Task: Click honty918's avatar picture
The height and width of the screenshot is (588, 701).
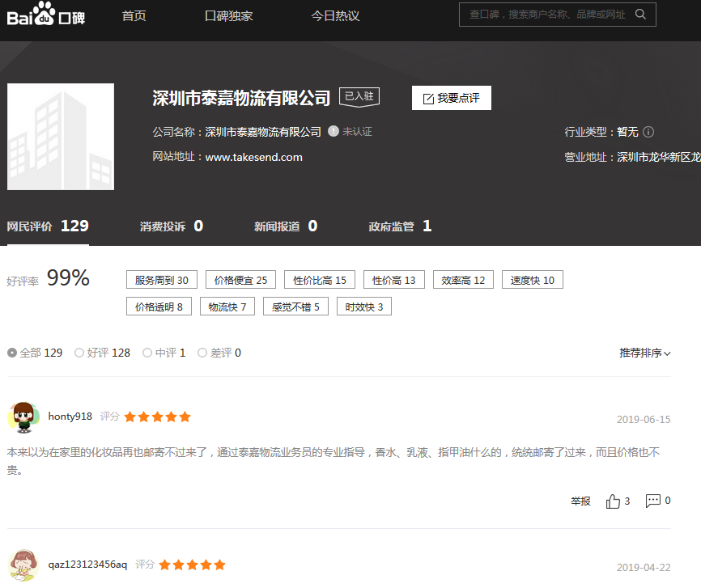Action: click(23, 417)
